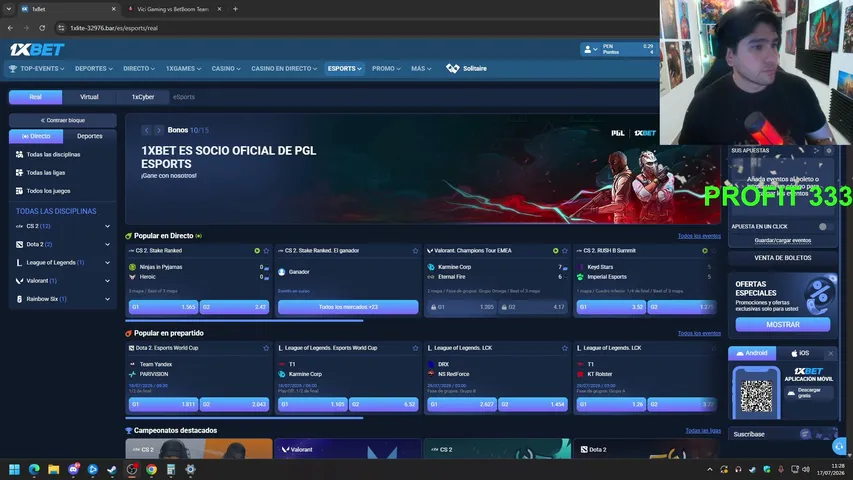The width and height of the screenshot is (853, 480).
Task: Favorite Dota 2 Esports World Cup star
Action: (266, 348)
